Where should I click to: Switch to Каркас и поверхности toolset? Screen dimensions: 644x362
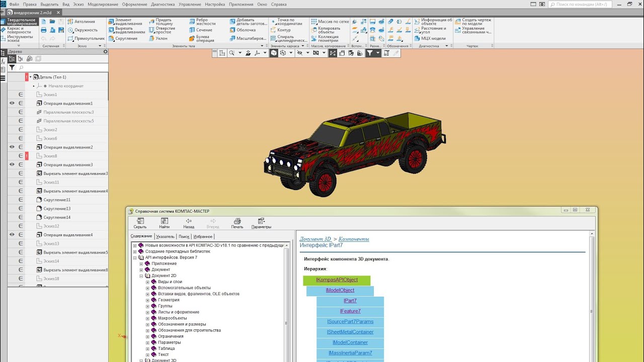point(19,30)
